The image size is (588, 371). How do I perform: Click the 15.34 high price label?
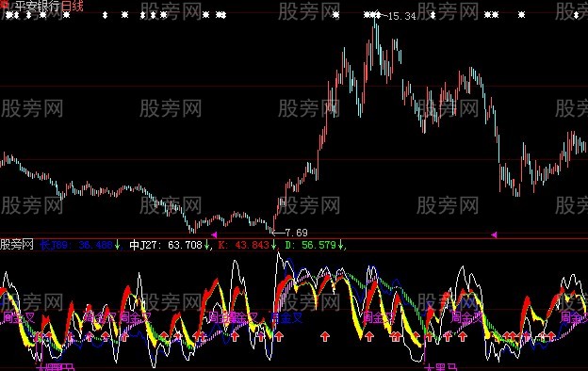coord(402,16)
